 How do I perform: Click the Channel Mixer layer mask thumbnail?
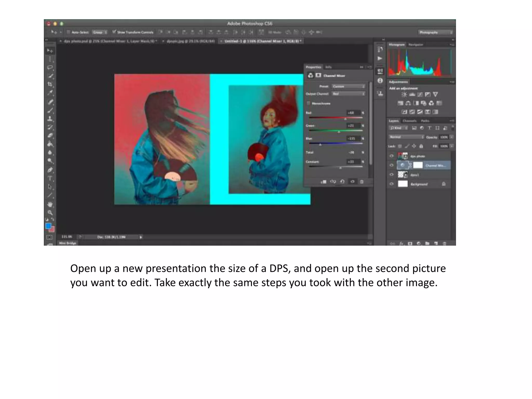click(418, 165)
